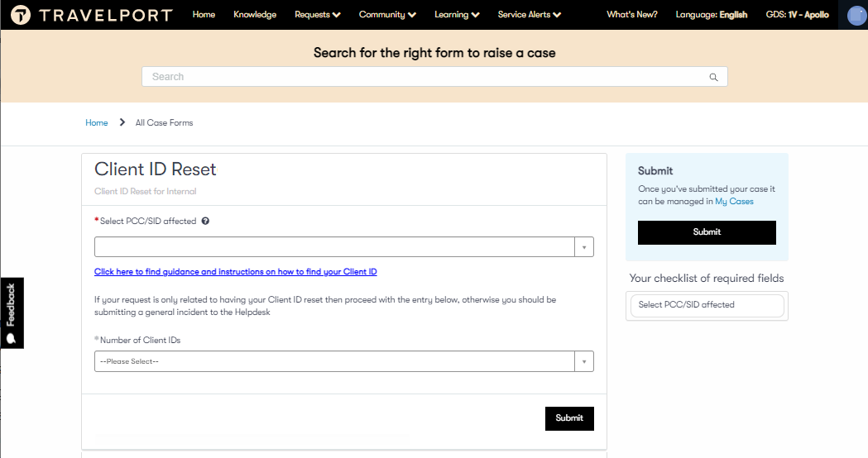Screen dimensions: 868x458
Task: Click the help icon beside PCC/SID affected
Action: tap(205, 222)
